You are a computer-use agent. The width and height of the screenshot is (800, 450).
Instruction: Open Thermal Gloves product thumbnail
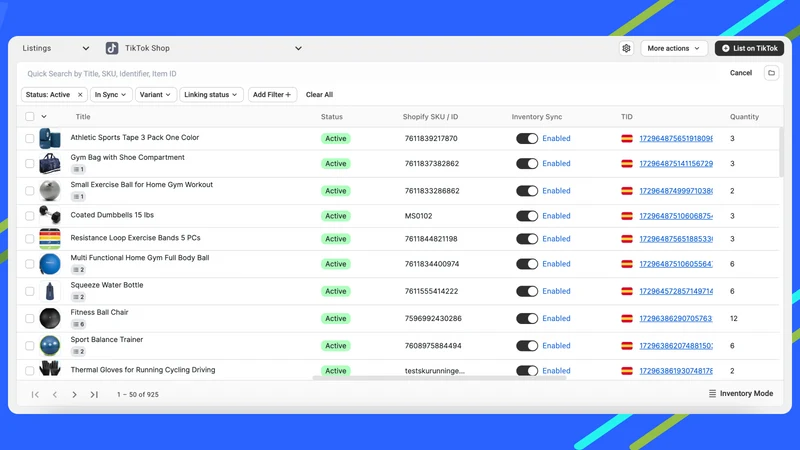[x=49, y=368]
